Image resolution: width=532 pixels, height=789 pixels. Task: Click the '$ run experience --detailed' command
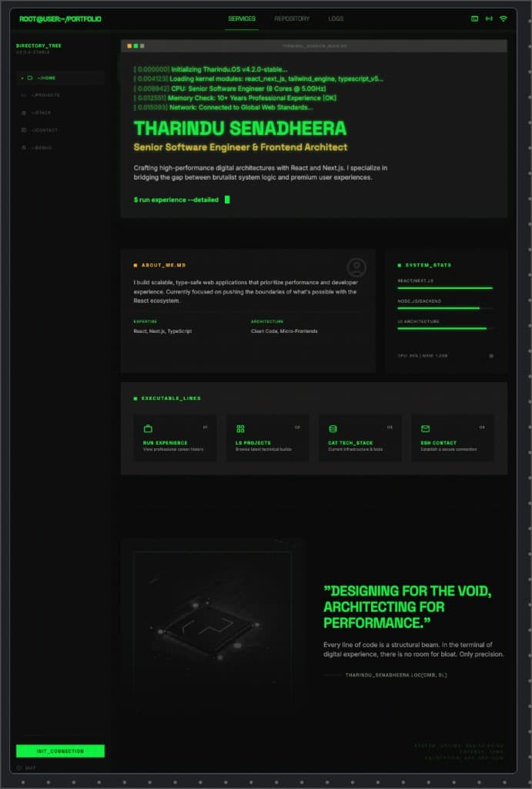click(x=176, y=200)
